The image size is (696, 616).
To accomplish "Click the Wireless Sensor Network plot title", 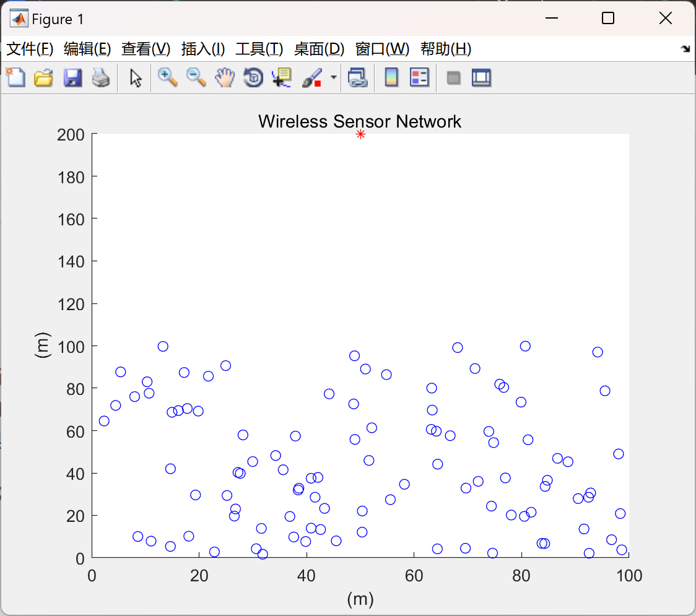I will tap(360, 121).
